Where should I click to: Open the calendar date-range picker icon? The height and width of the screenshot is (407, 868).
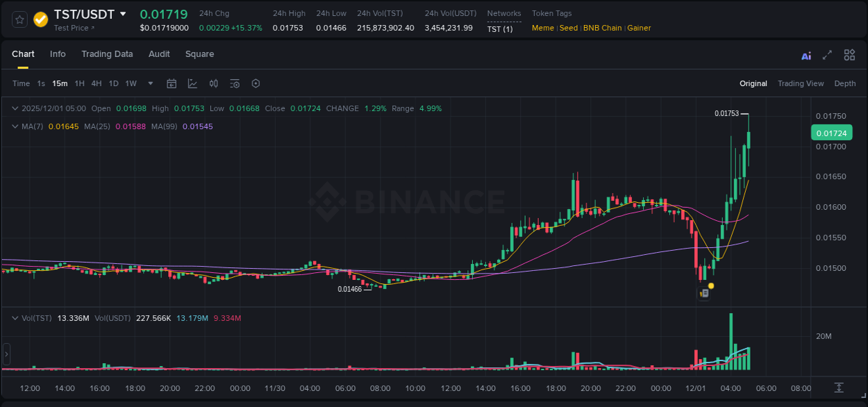(x=172, y=83)
